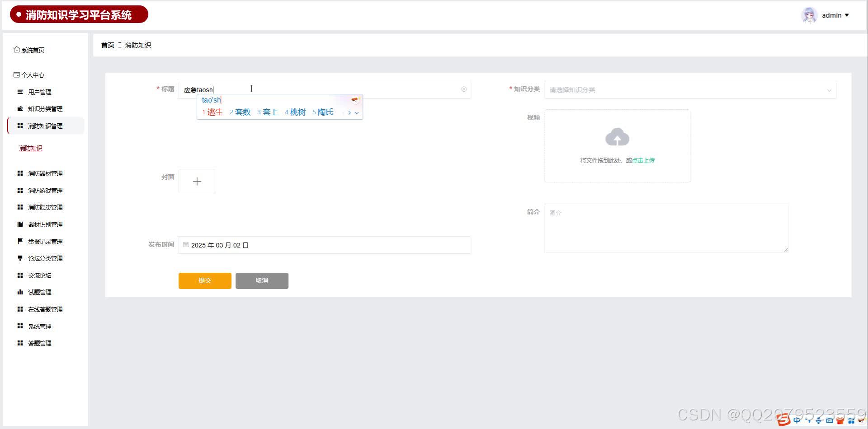Click the grid icon next to 消防游戏管理
The height and width of the screenshot is (429, 868).
click(20, 190)
